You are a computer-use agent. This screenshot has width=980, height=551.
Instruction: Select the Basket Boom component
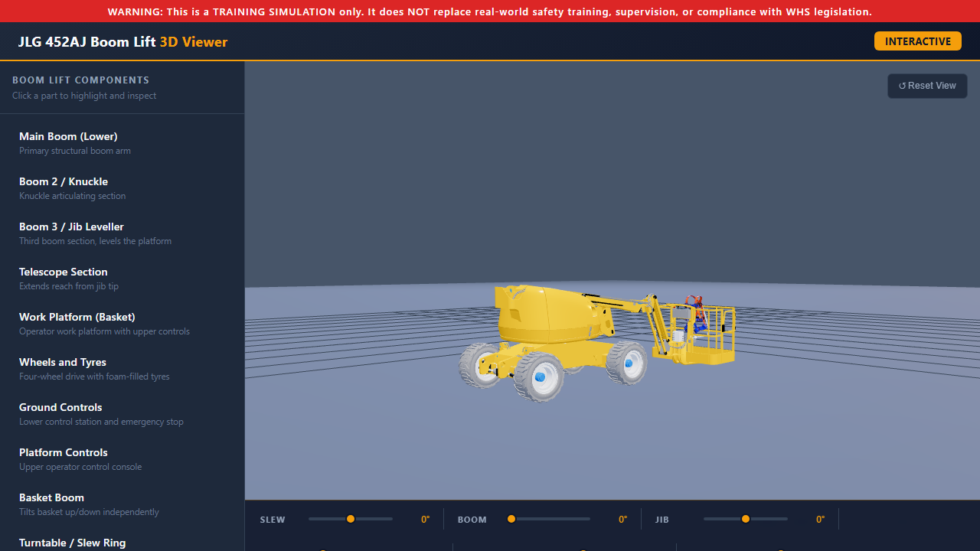coord(122,504)
